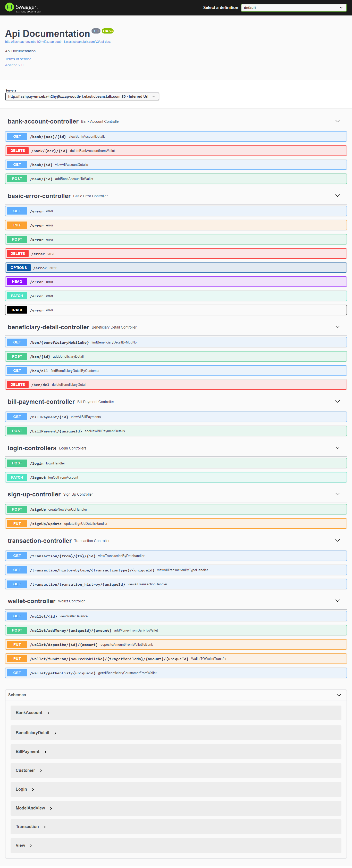Collapse the basic-error-controller section chevron
Image resolution: width=352 pixels, height=868 pixels.
(337, 196)
